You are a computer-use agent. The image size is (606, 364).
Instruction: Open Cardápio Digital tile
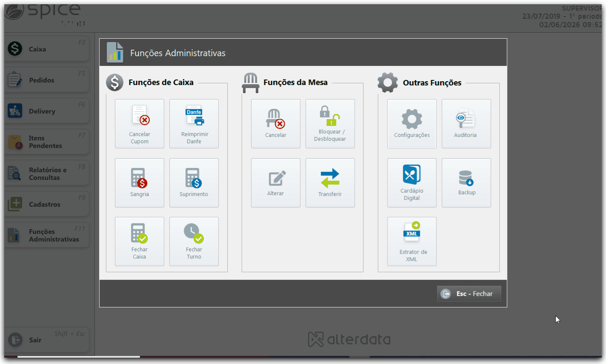(x=412, y=183)
